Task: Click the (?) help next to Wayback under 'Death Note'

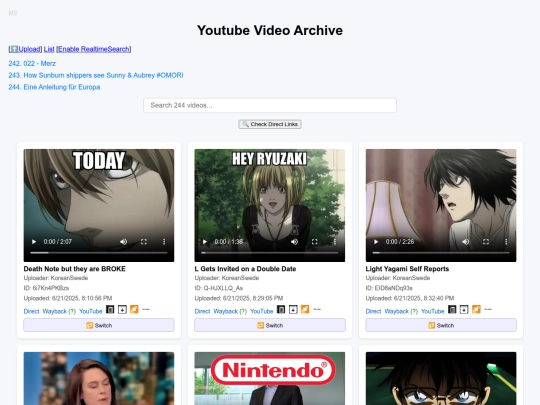Action: [x=72, y=311]
